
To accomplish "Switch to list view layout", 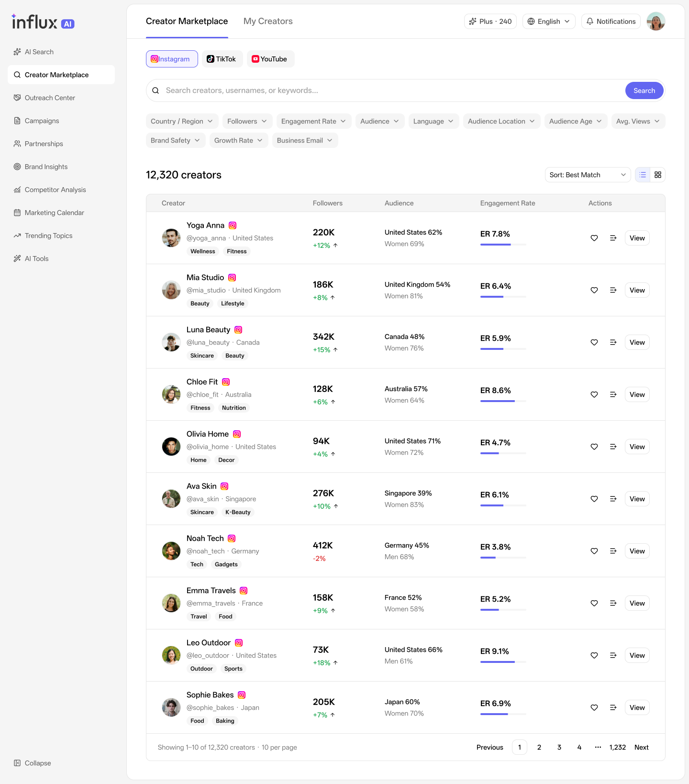I will click(643, 175).
